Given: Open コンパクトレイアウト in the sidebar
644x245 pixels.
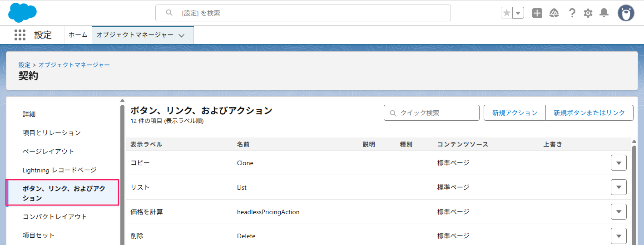Looking at the screenshot, I should tap(55, 216).
